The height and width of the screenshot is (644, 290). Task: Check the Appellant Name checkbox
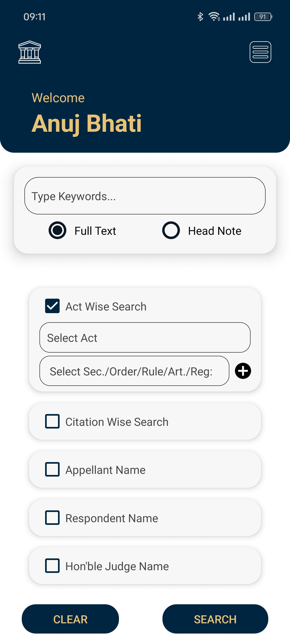pos(52,469)
